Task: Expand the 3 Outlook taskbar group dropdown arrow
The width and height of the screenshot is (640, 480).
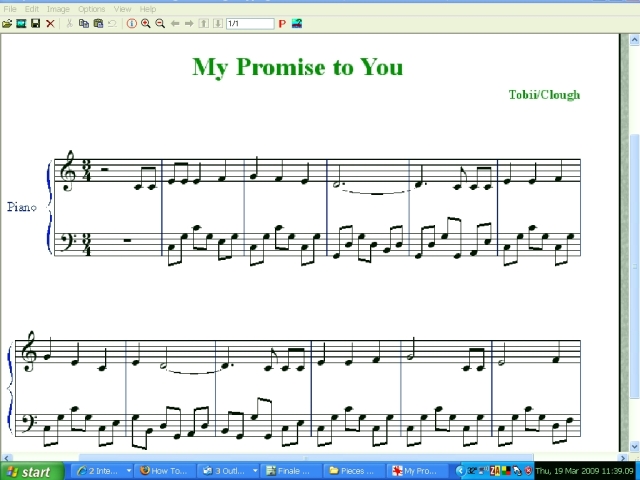Action: tap(255, 471)
